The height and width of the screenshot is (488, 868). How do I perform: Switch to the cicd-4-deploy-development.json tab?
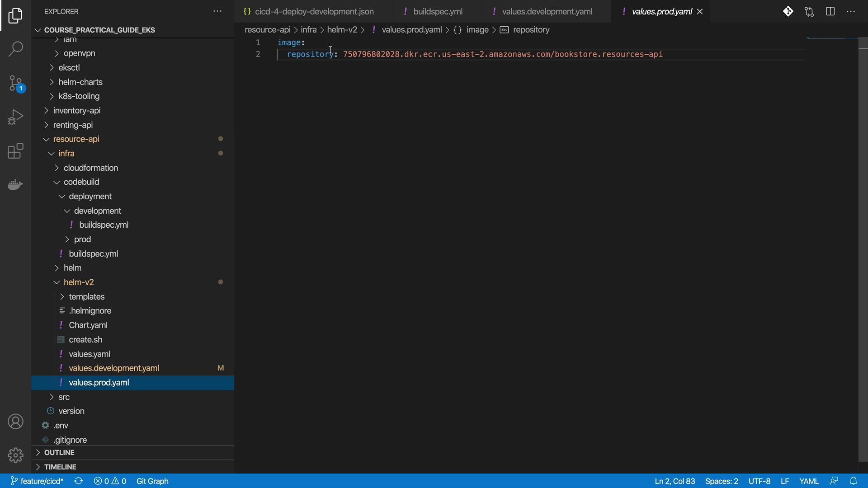click(314, 12)
